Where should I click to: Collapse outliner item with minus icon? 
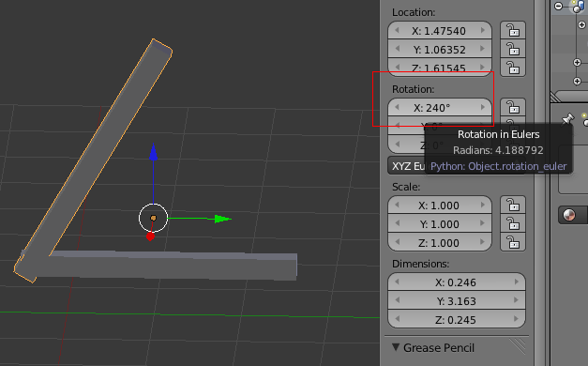[558, 6]
